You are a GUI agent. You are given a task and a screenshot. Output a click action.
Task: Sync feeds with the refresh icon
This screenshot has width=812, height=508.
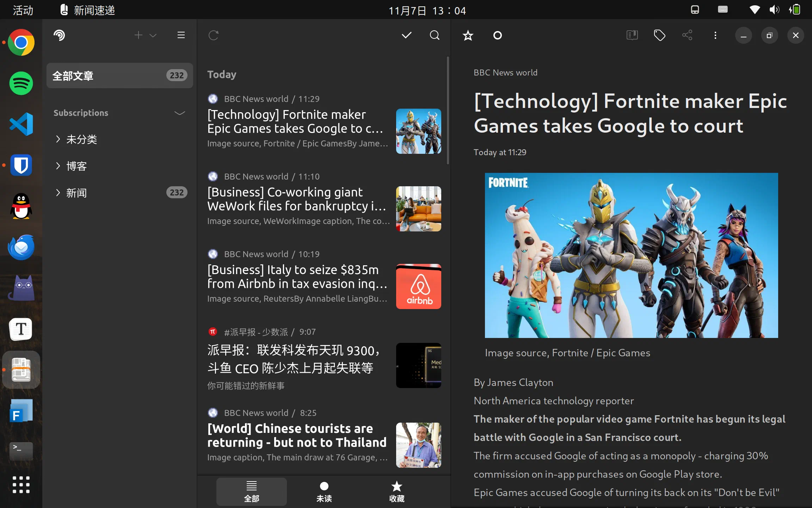coord(214,35)
